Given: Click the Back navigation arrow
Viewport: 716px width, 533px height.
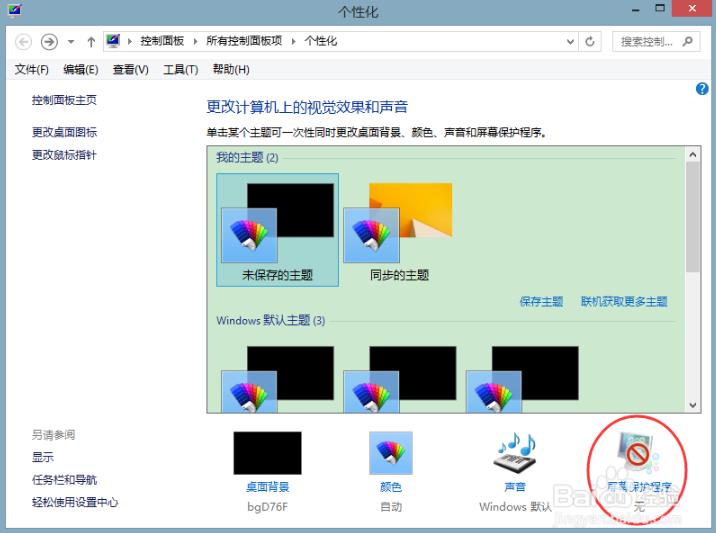Looking at the screenshot, I should (x=23, y=42).
